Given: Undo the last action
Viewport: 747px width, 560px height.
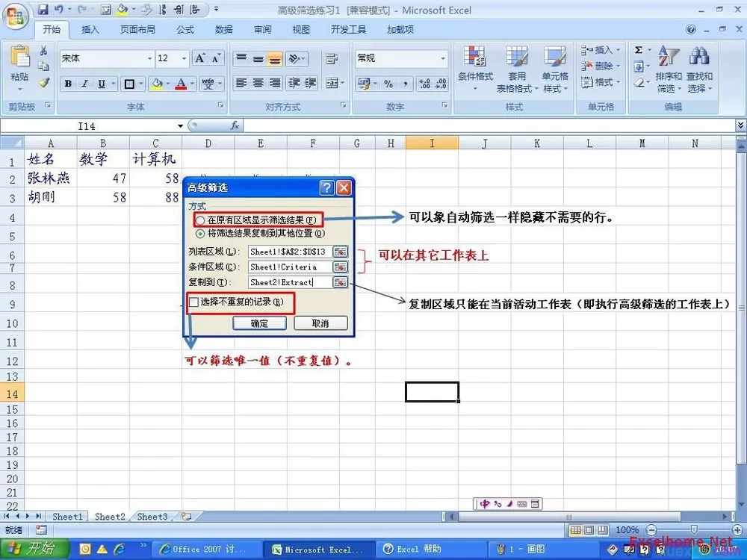Looking at the screenshot, I should pyautogui.click(x=59, y=10).
